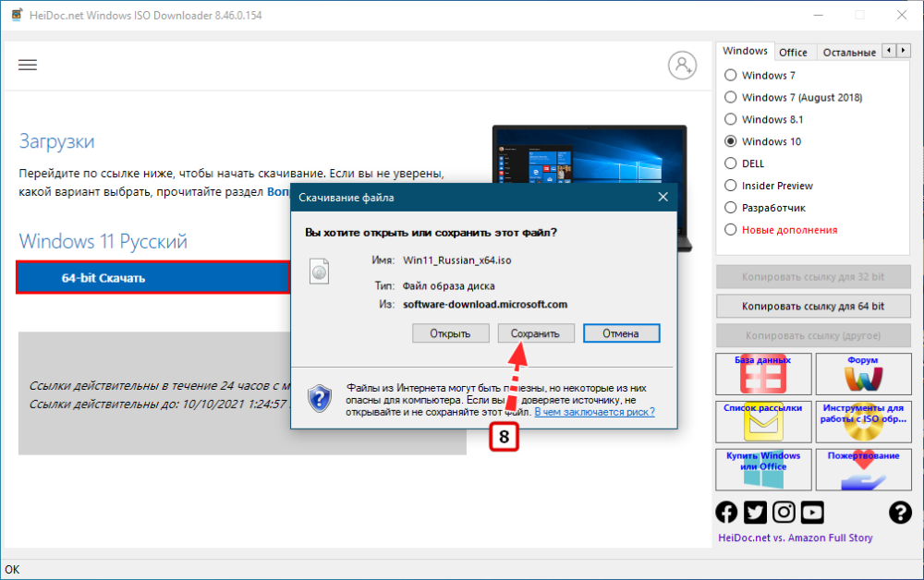
Task: Minimize the HeiDoc window
Action: [x=818, y=16]
